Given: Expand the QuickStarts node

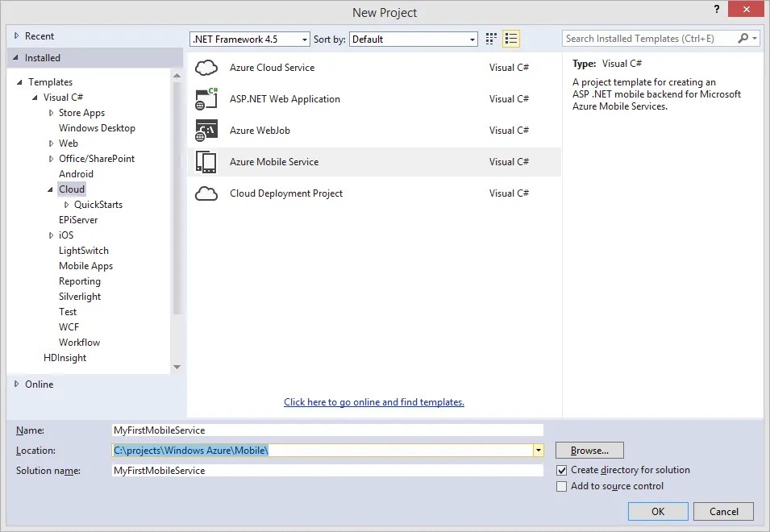Looking at the screenshot, I should (66, 205).
